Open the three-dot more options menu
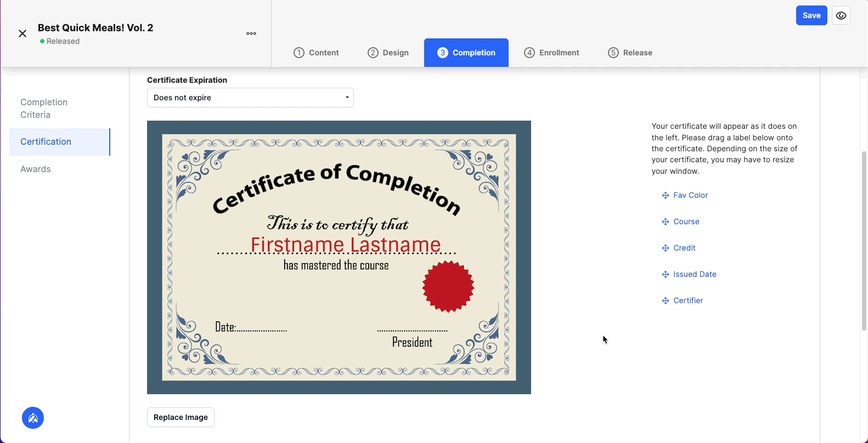The image size is (868, 443). (x=251, y=33)
